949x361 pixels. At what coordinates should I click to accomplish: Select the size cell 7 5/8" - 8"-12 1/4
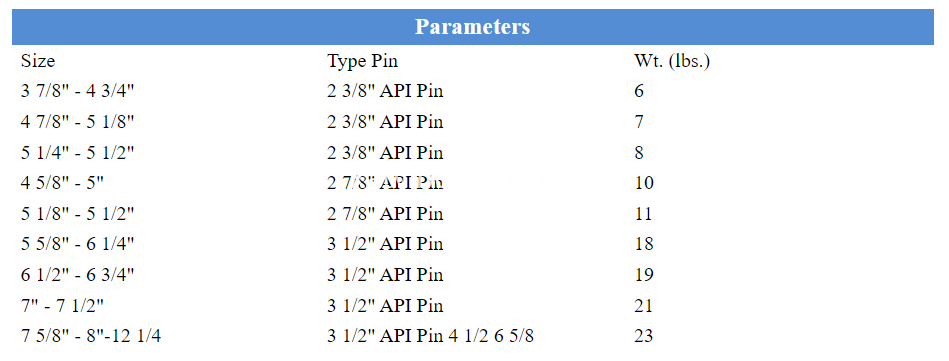pos(91,336)
